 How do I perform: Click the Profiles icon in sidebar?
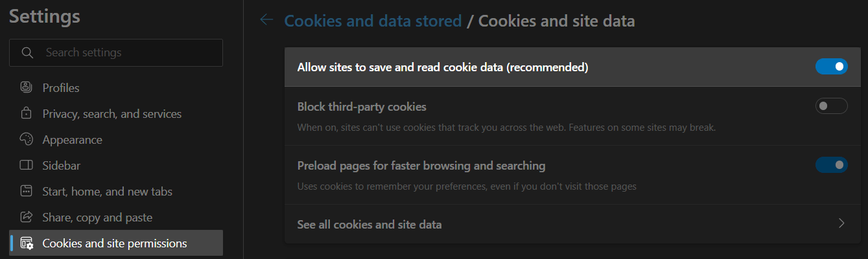27,87
